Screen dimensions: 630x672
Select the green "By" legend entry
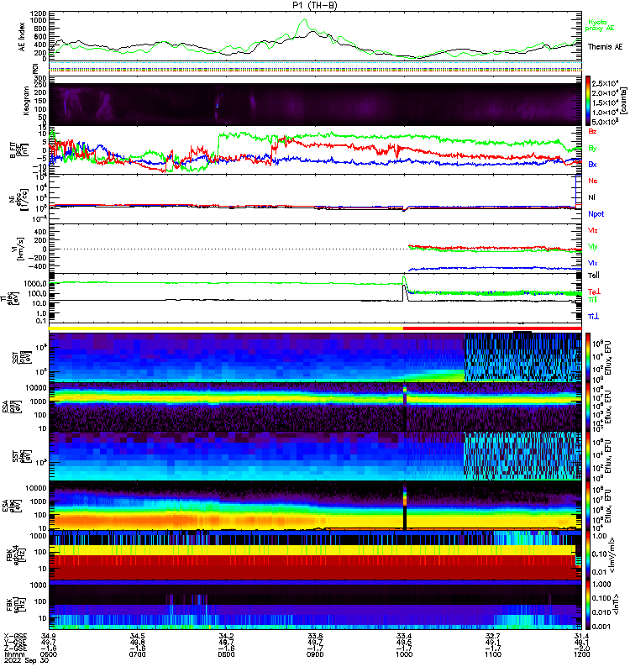coord(592,149)
